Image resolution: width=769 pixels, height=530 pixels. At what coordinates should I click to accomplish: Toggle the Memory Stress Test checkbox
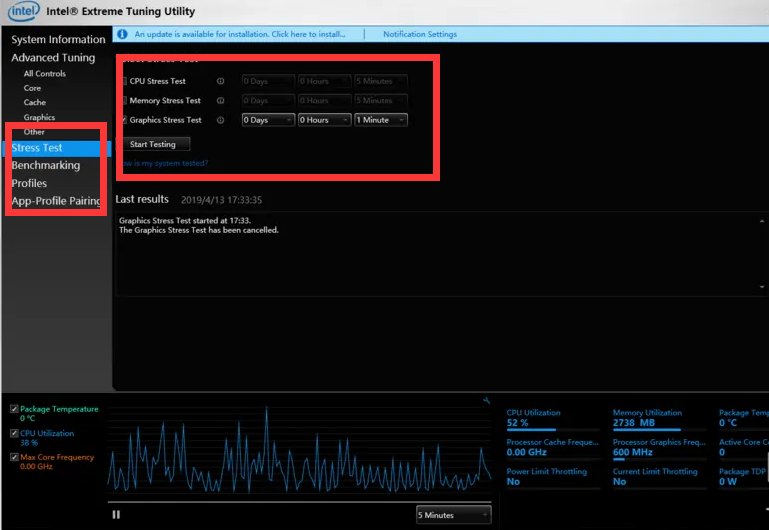[124, 101]
